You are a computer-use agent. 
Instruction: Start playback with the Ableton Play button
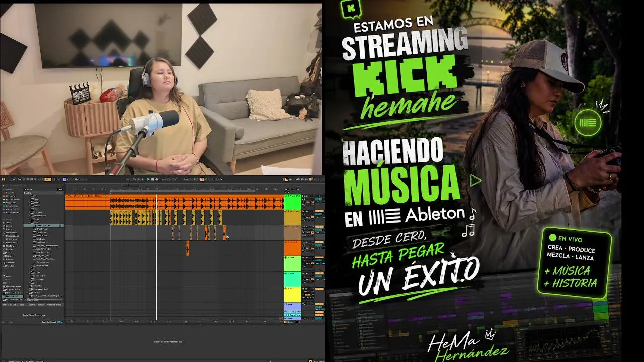pyautogui.click(x=148, y=179)
